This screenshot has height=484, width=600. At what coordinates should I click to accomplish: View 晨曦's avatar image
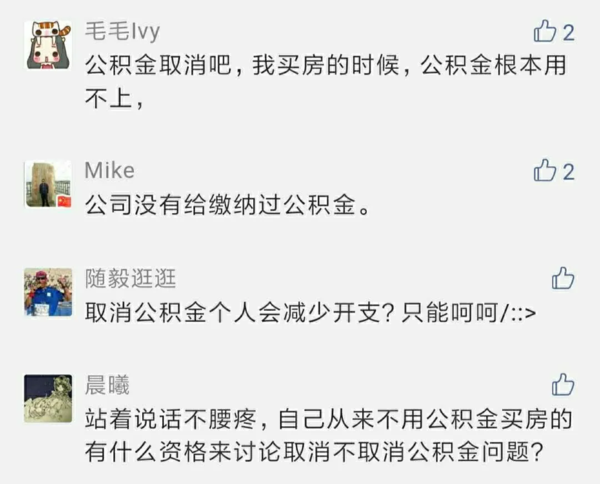click(48, 399)
